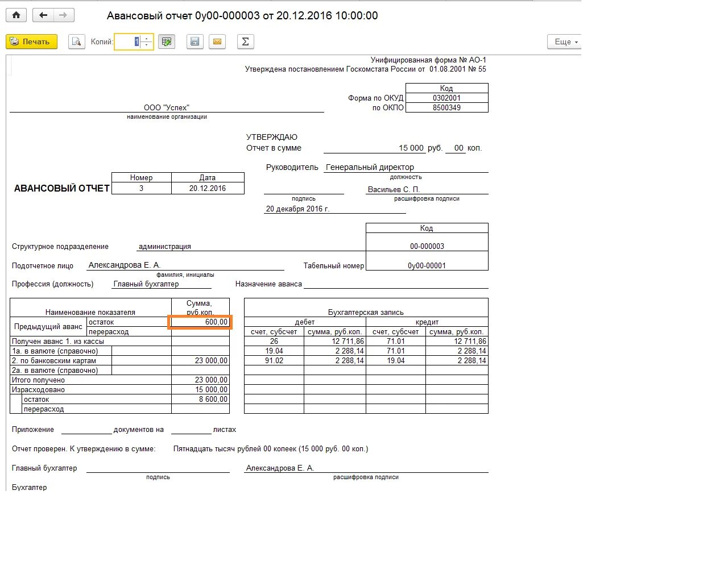Select Унифицированная форма № АО-1 text
Screen dimensions: 728x582
coord(428,60)
